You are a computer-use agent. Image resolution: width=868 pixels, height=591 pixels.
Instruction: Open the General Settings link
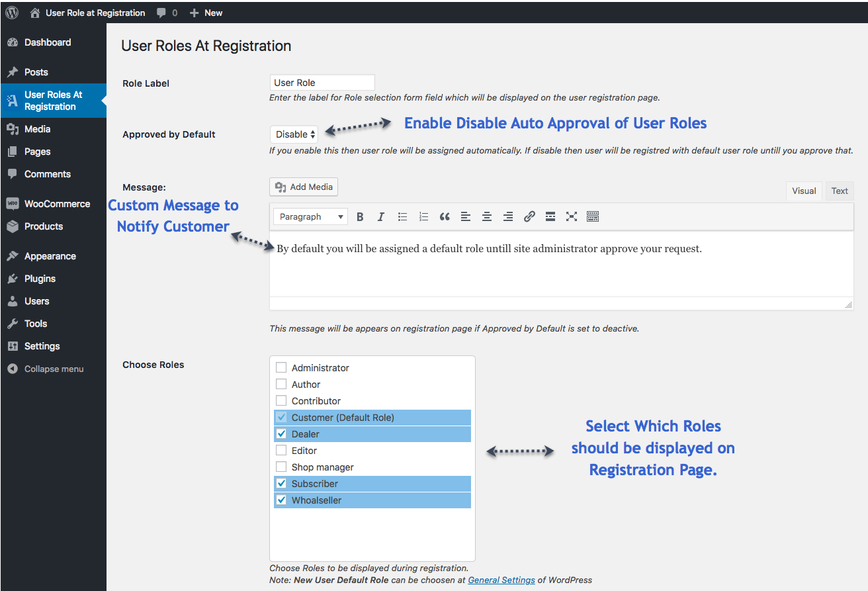tap(501, 580)
